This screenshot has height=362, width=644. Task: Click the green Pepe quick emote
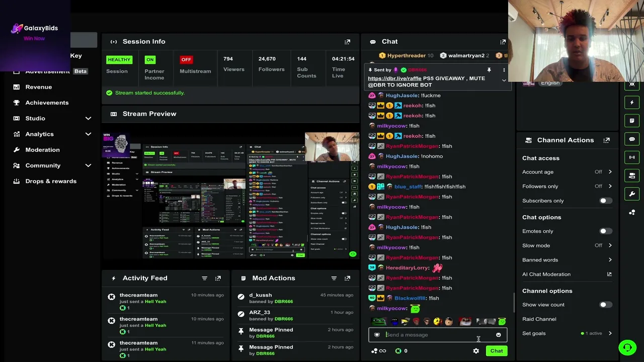378,322
